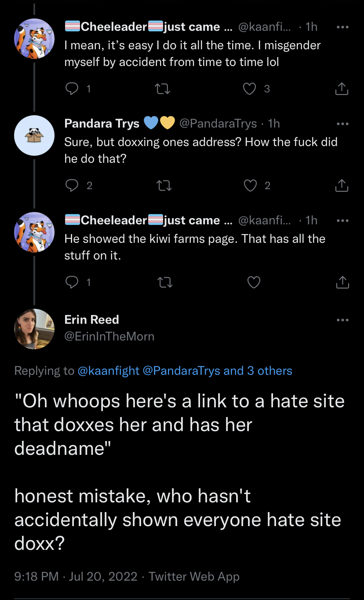Reply to the kiwi farms page tweet
The image size is (364, 600).
coord(71,282)
